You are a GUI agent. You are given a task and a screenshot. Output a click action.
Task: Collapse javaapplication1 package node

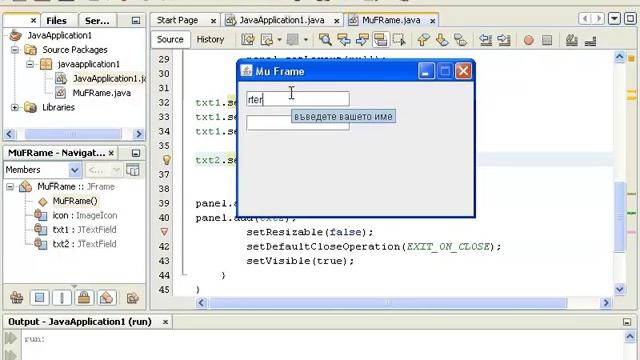[x=30, y=64]
